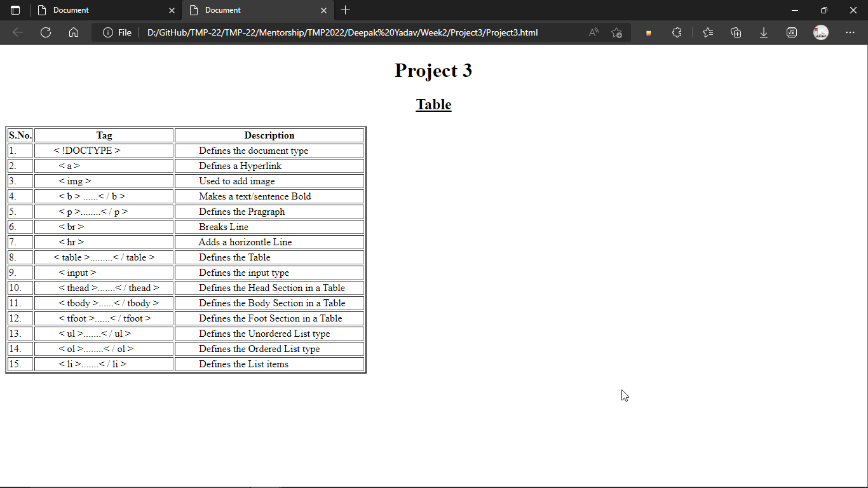This screenshot has width=868, height=488.
Task: Click the < tfoot > tag cell
Action: click(x=104, y=318)
